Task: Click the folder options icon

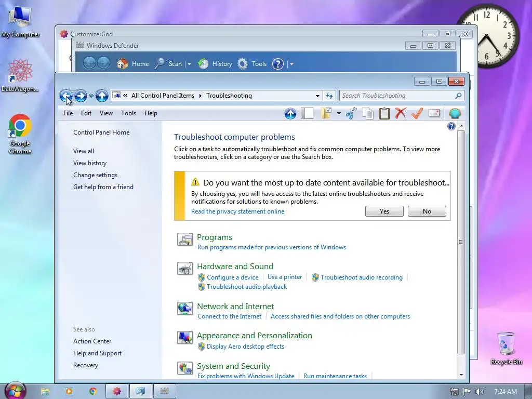Action: 326,113
